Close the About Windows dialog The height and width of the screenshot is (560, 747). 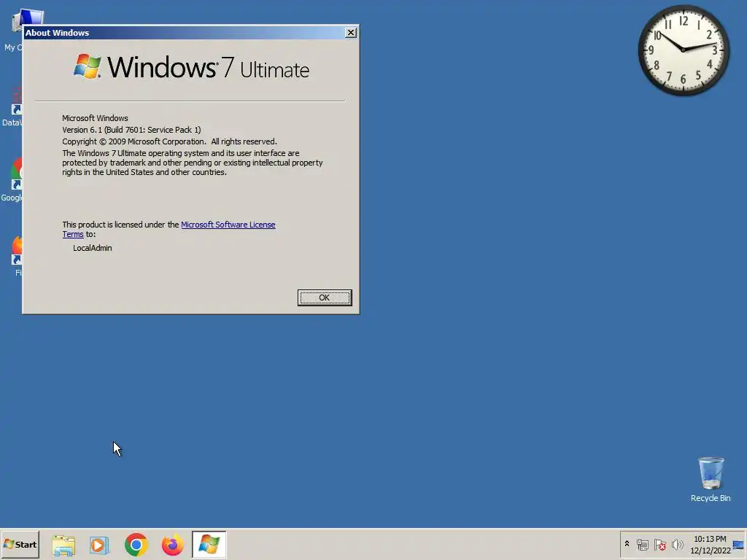[351, 32]
